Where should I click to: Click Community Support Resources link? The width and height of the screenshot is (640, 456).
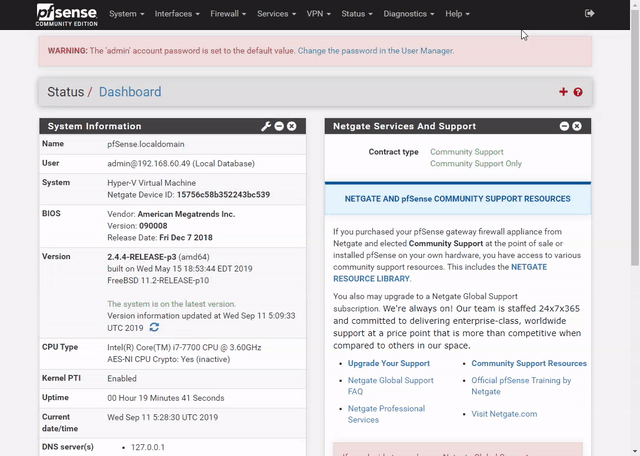pyautogui.click(x=529, y=363)
